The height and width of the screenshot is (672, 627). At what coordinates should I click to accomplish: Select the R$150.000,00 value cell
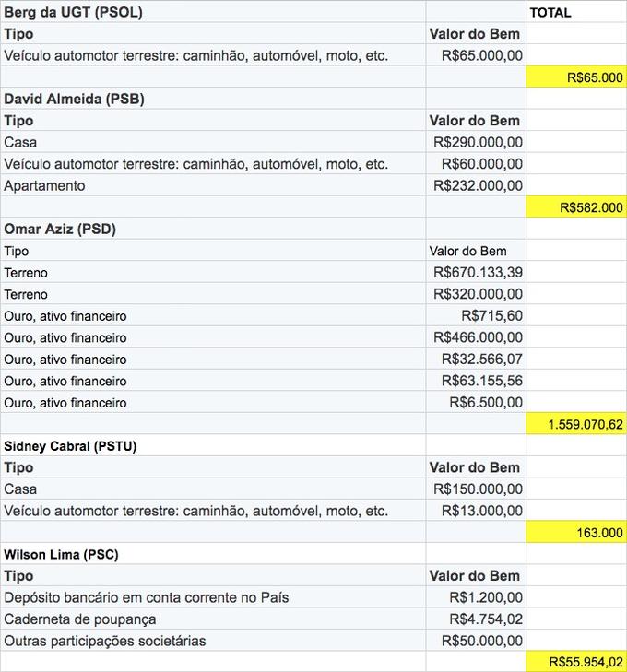point(476,489)
